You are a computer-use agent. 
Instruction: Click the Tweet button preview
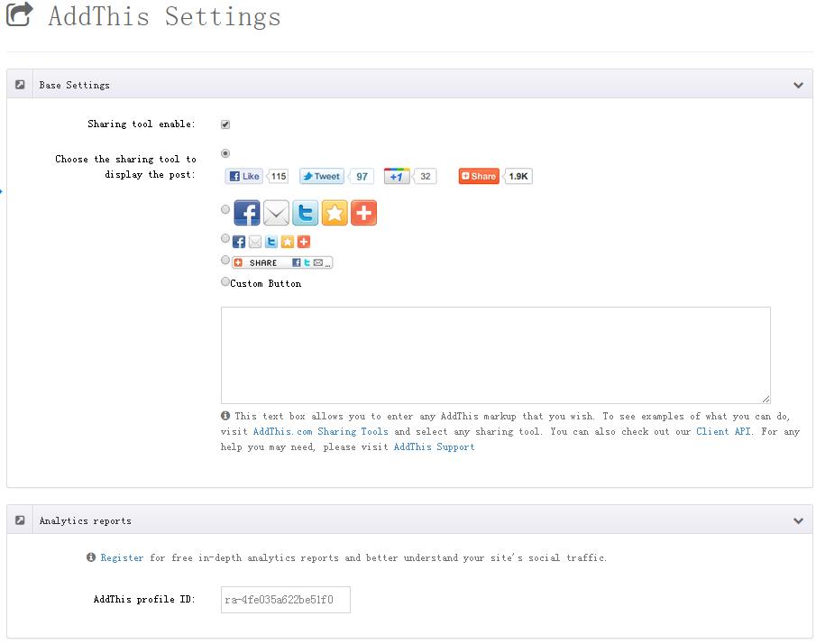coord(322,177)
